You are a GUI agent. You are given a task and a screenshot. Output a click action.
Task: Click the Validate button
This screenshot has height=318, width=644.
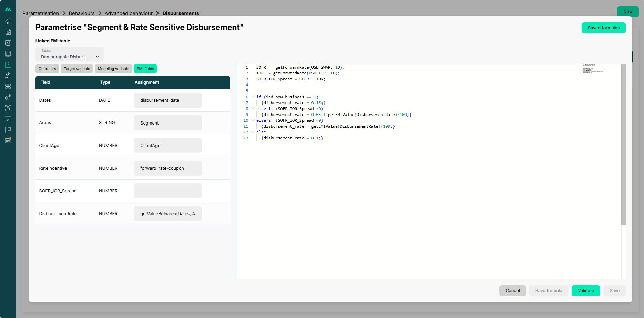tap(586, 291)
